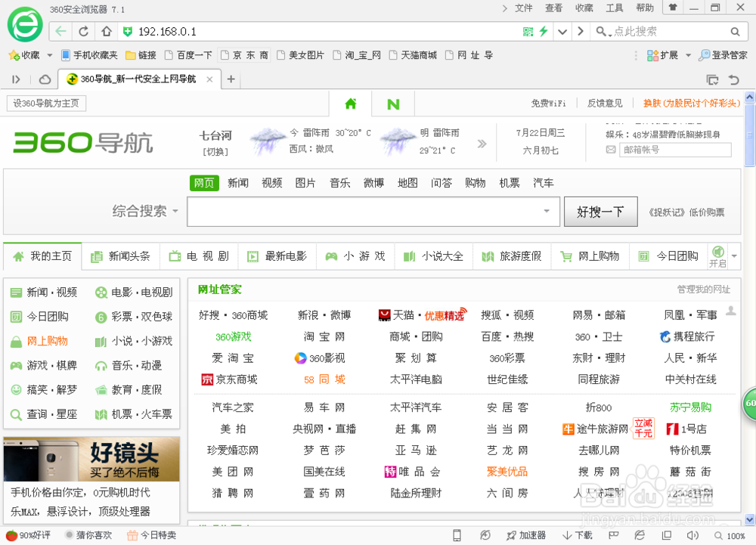Switch to 电视剧 category tab
The image size is (756, 545).
click(199, 256)
